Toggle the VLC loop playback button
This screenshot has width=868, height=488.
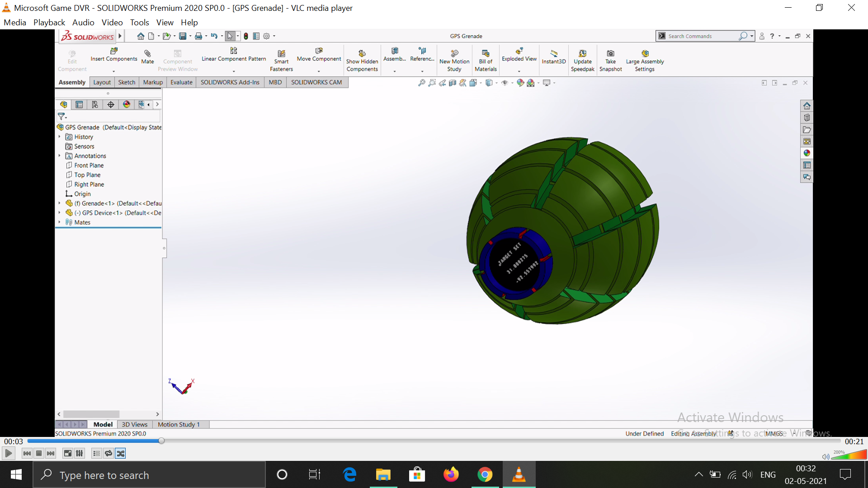108,453
